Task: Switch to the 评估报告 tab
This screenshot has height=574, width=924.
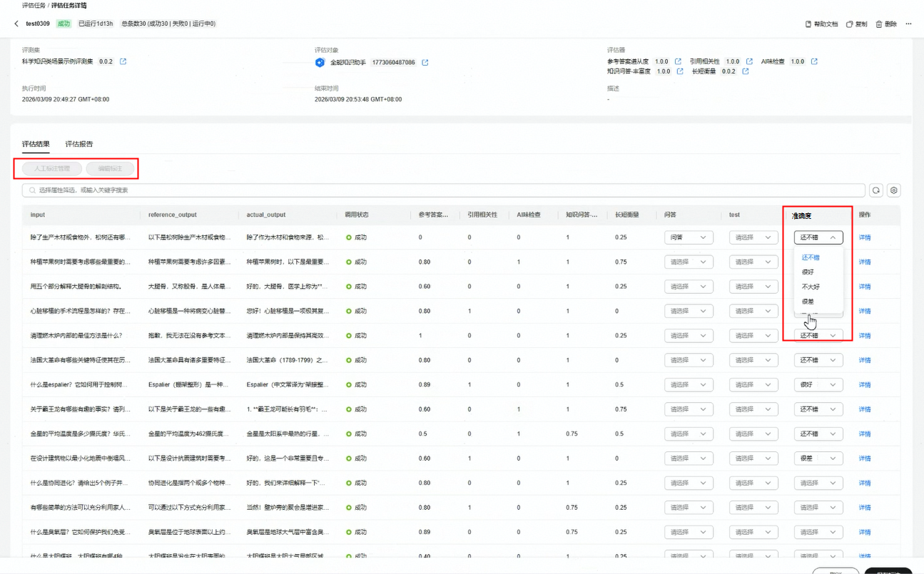Action: point(79,144)
